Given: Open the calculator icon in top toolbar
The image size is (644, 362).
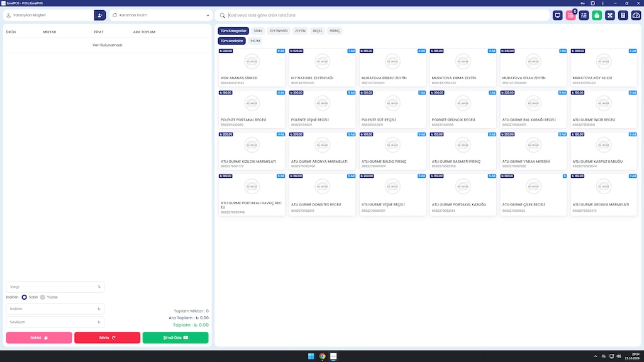Looking at the screenshot, I should [x=623, y=15].
